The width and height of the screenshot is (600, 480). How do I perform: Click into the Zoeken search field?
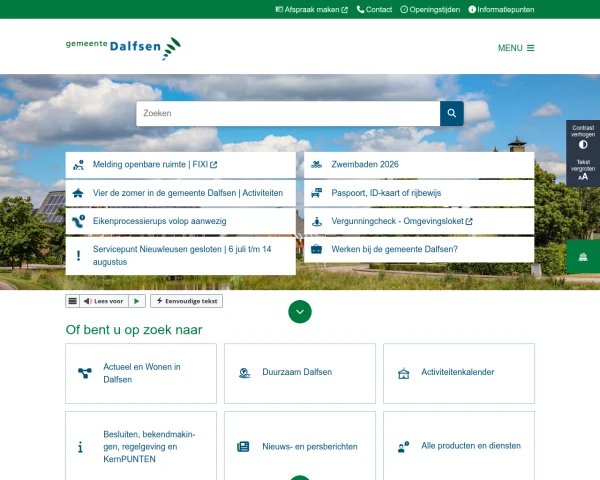[288, 113]
